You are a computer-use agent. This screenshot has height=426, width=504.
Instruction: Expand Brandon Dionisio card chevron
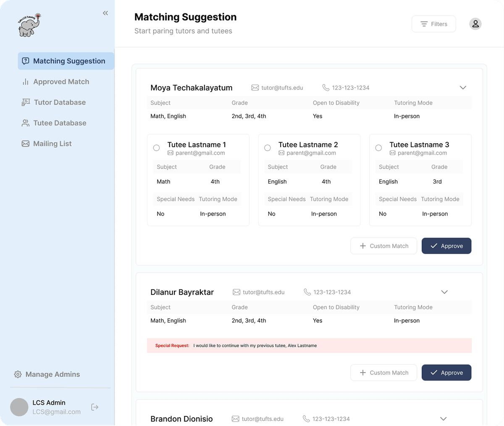click(443, 419)
